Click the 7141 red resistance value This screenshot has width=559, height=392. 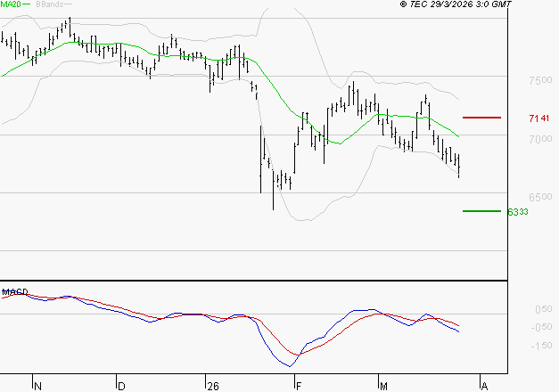(x=539, y=118)
